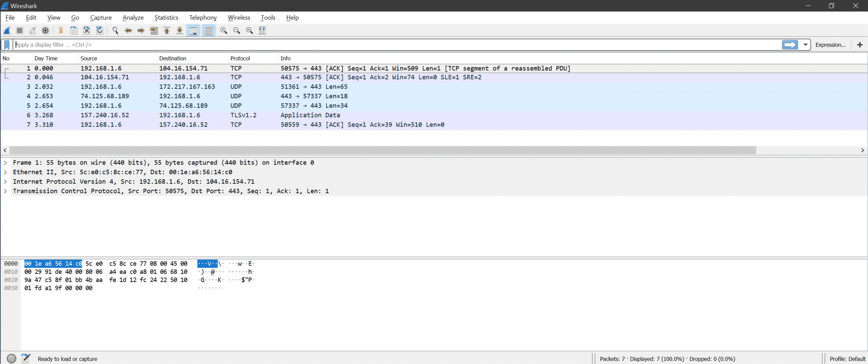Viewport: 868px width, 364px height.
Task: Select packet 4 from 74.125.68.189
Action: pyautogui.click(x=434, y=96)
